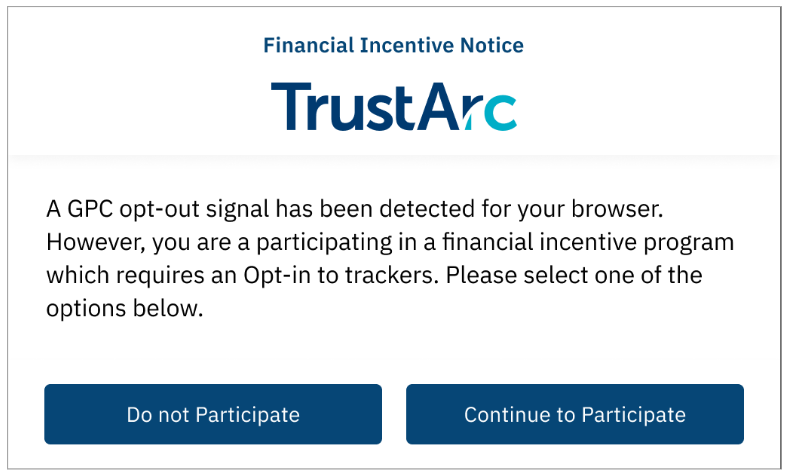787x474 pixels.
Task: Click the text line mentioning Opt-in to trackers
Action: [374, 275]
